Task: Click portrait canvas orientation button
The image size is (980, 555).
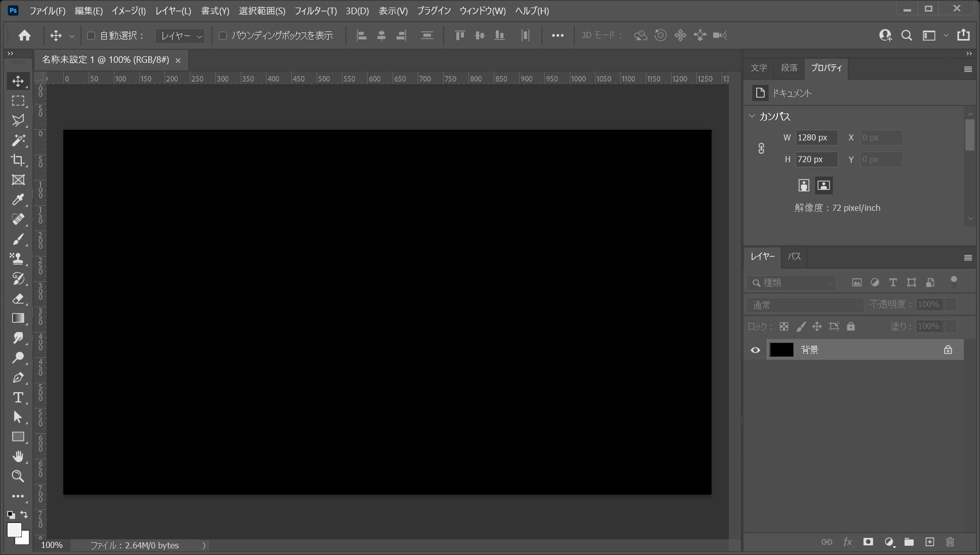Action: pos(804,186)
